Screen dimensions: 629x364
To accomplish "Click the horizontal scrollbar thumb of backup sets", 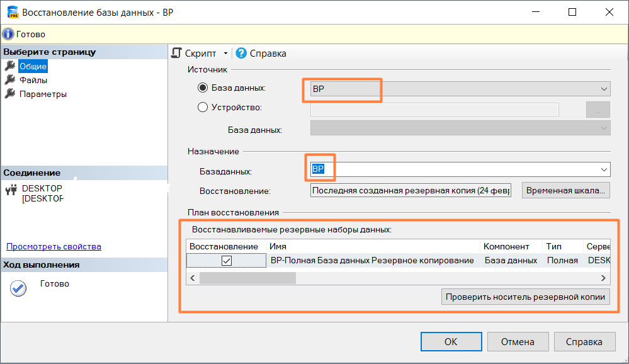I will (x=247, y=278).
